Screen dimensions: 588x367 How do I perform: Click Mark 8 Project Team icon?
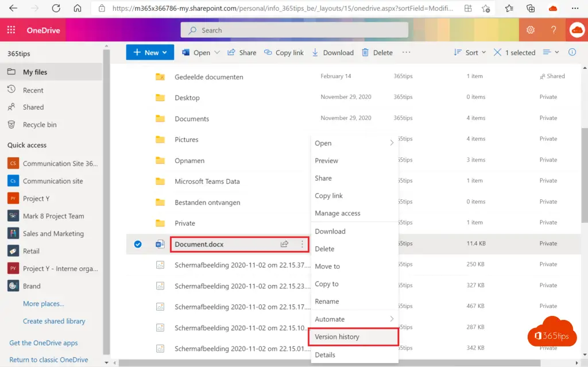click(x=13, y=216)
